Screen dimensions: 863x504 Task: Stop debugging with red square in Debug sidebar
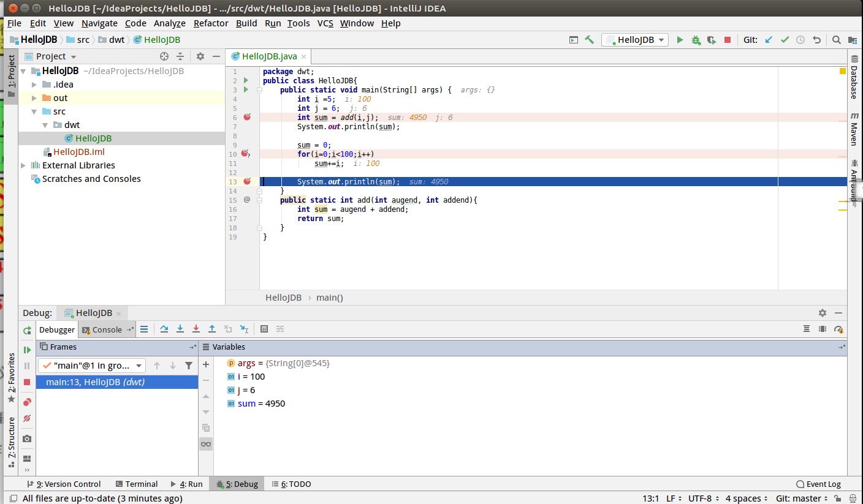coord(27,382)
